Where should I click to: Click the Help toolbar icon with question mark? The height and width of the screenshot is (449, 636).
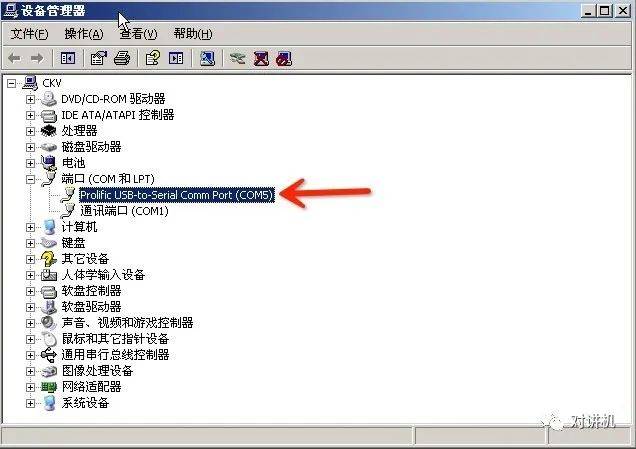coord(153,59)
